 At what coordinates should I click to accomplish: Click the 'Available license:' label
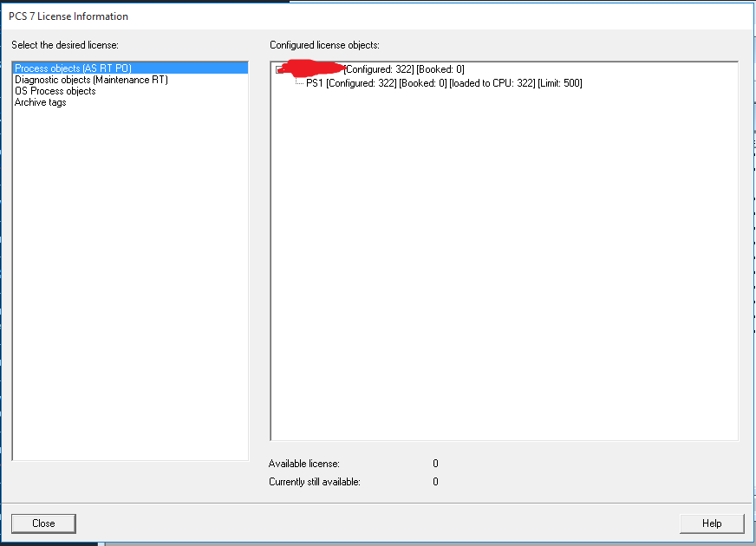[x=303, y=464]
